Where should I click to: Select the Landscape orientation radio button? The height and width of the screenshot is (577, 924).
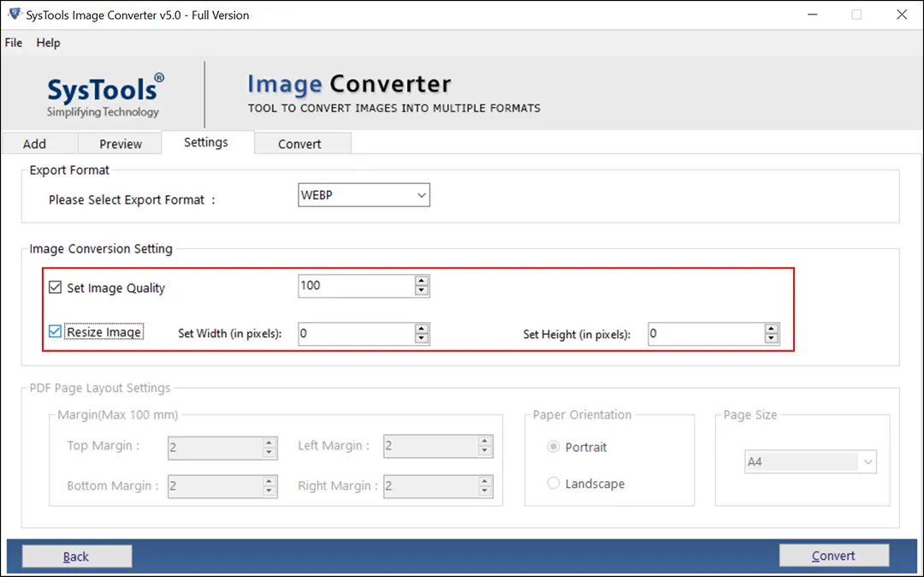553,484
